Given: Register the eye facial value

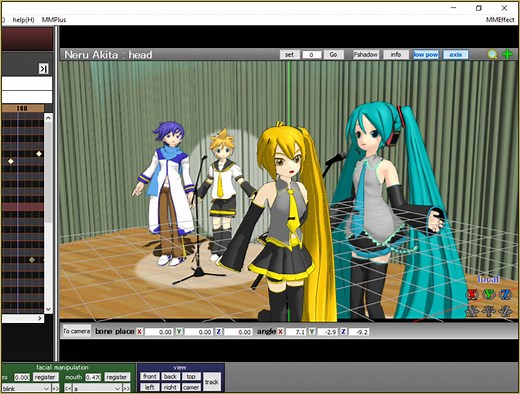Looking at the screenshot, I should pos(45,377).
